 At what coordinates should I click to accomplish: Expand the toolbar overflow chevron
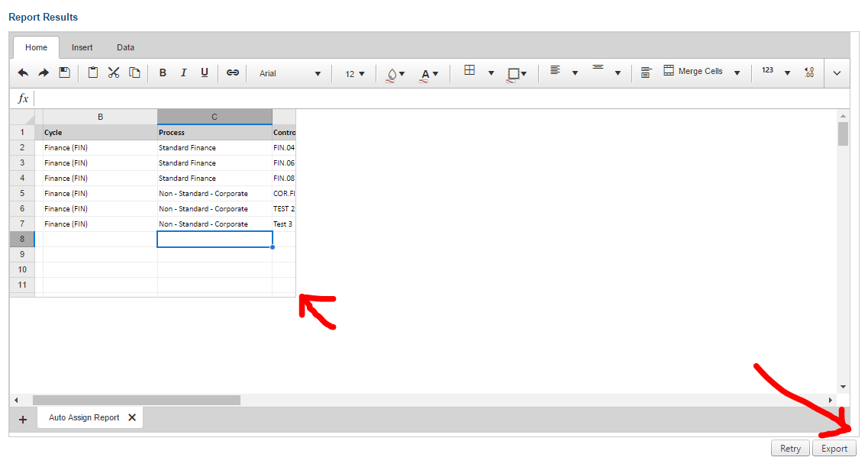(837, 73)
